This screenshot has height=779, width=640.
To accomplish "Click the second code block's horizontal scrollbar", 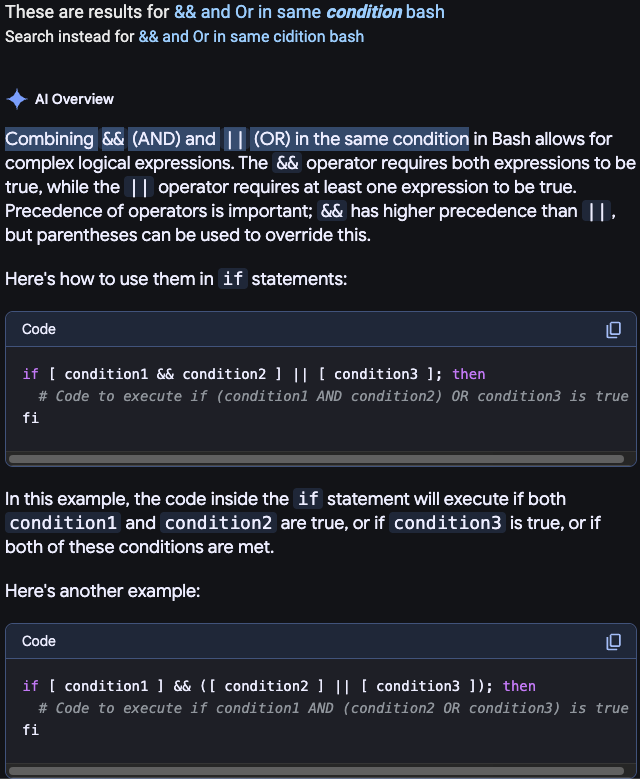I will [x=316, y=771].
